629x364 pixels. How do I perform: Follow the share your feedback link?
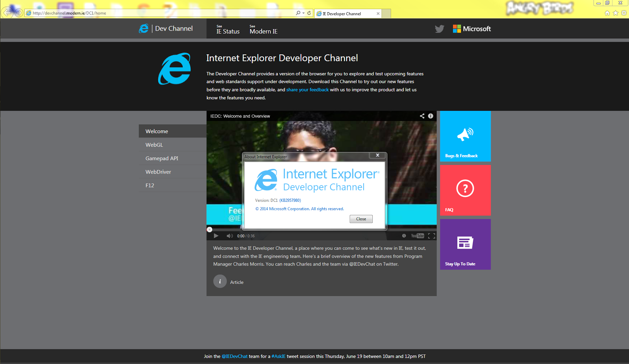click(x=307, y=90)
